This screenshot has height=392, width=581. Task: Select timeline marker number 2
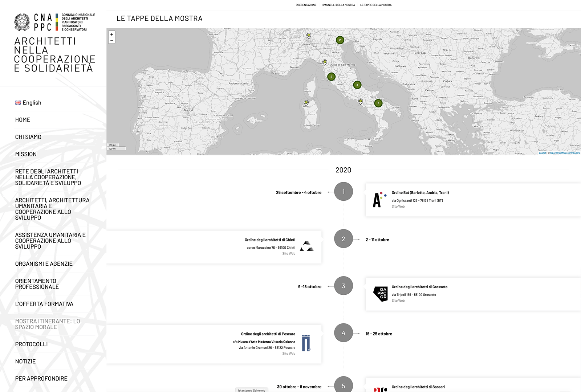click(x=344, y=239)
